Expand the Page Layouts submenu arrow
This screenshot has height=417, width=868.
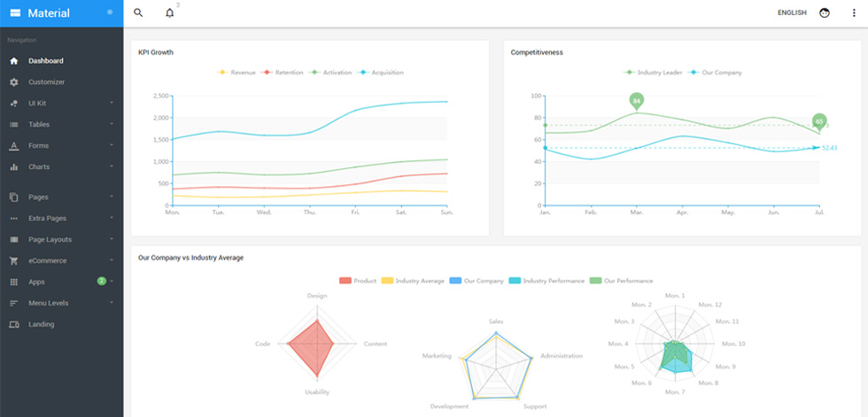(112, 239)
